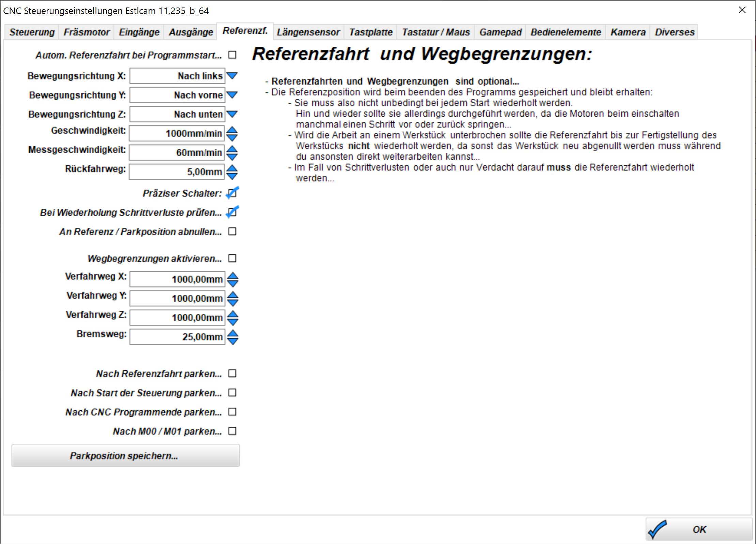
Task: Decrease Bremsweg with the down arrow
Action: [x=233, y=341]
